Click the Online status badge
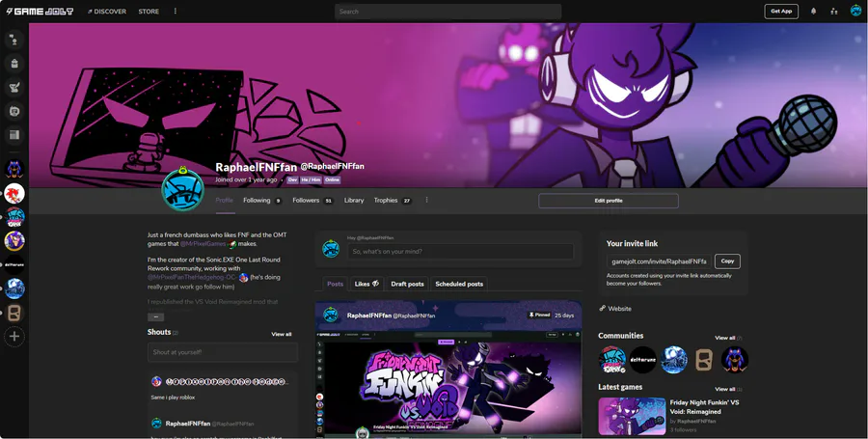868x439 pixels. pos(332,179)
